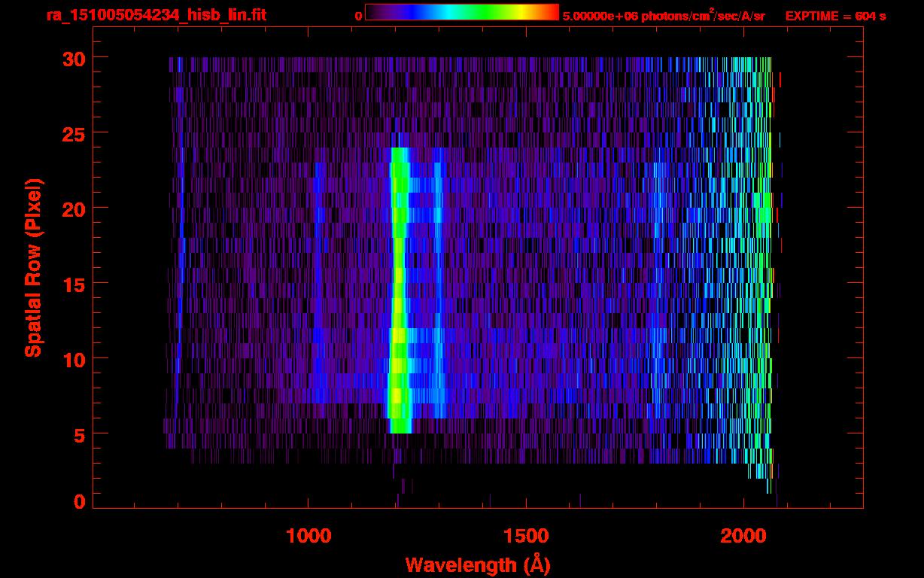Viewport: 924px width, 578px height.
Task: Click the 5.00000e+06 photons colorbar maximum label
Action: [663, 15]
